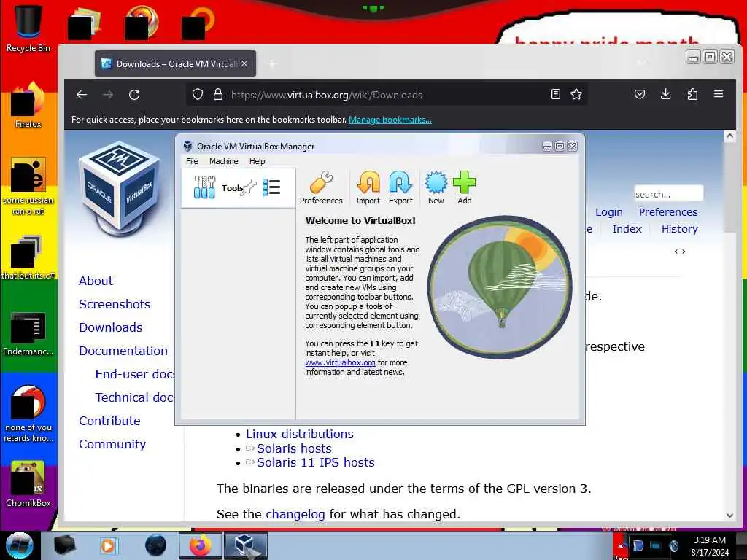Toggle Firefox reader view icon
This screenshot has height=560, width=747.
pyautogui.click(x=555, y=94)
